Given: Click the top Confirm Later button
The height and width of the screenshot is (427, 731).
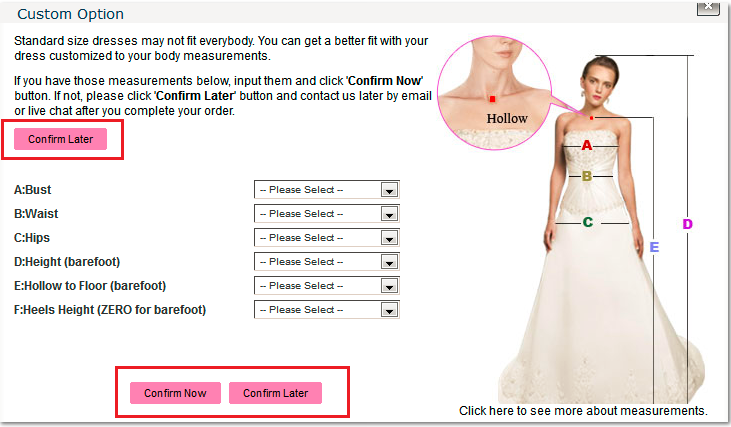Looking at the screenshot, I should click(x=60, y=139).
